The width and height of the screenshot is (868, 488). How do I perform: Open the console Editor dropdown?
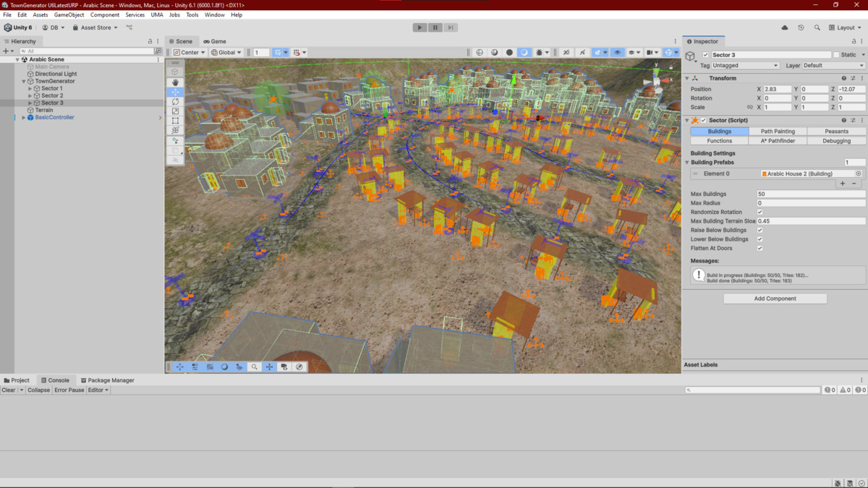click(x=98, y=390)
